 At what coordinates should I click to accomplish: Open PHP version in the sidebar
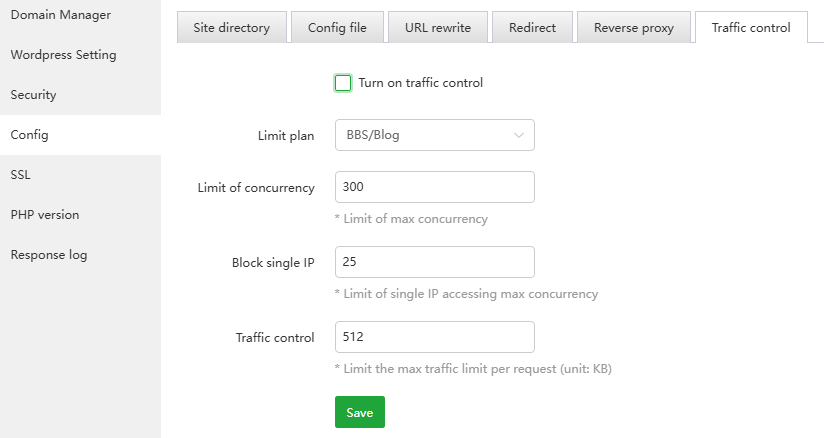45,215
